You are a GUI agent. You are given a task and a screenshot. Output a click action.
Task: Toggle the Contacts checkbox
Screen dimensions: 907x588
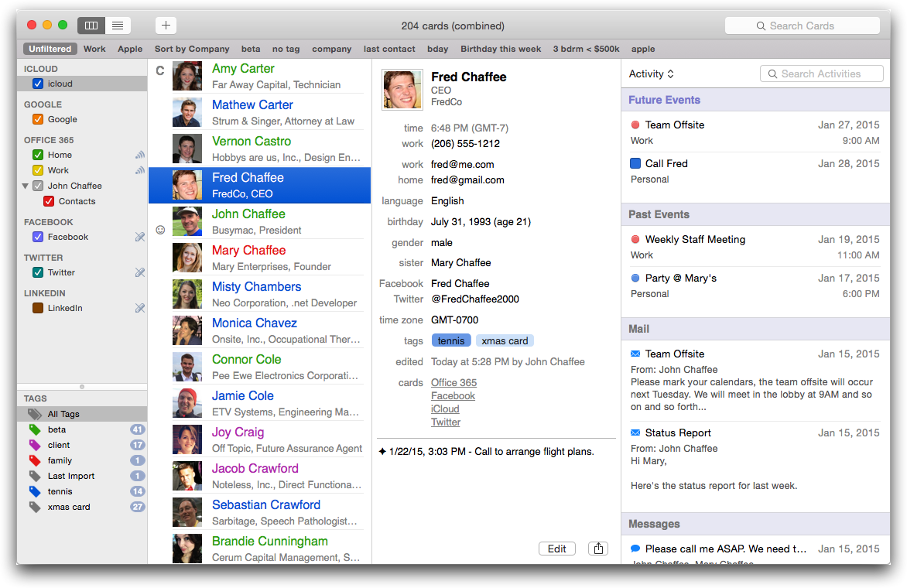(x=49, y=201)
